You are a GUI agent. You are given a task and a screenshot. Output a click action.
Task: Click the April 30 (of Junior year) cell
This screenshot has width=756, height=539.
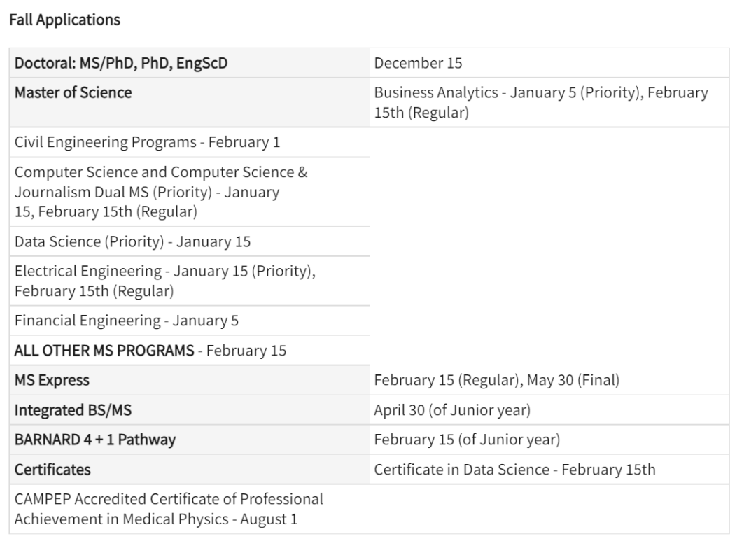[x=451, y=410]
